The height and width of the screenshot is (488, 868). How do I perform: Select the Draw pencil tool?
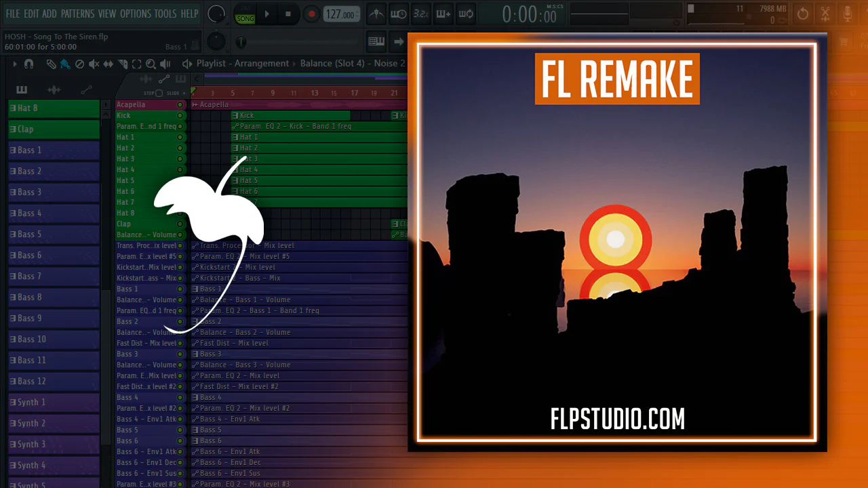pos(51,64)
